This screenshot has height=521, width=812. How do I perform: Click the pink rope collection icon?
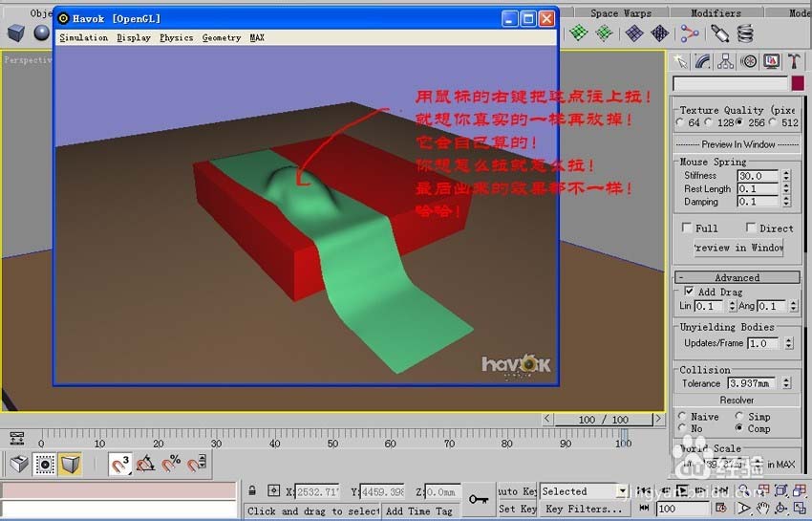(690, 33)
